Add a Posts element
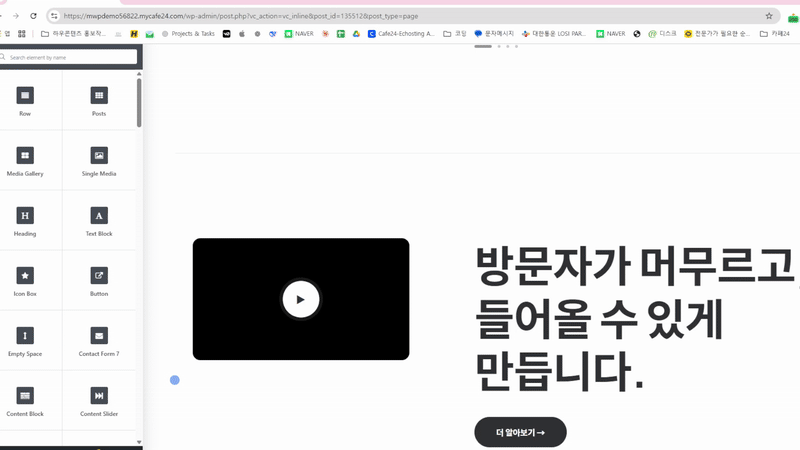Image resolution: width=800 pixels, height=450 pixels. click(x=99, y=95)
